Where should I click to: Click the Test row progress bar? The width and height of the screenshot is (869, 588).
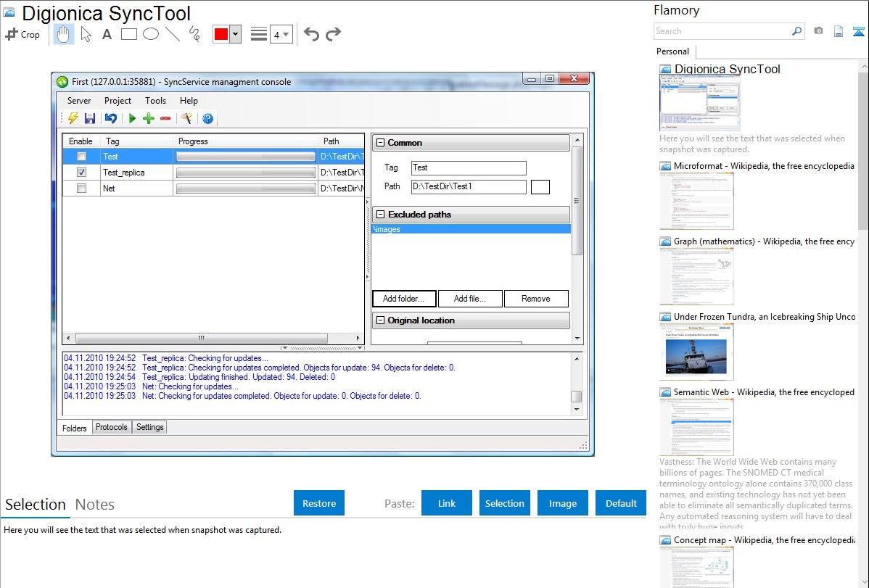tap(245, 157)
